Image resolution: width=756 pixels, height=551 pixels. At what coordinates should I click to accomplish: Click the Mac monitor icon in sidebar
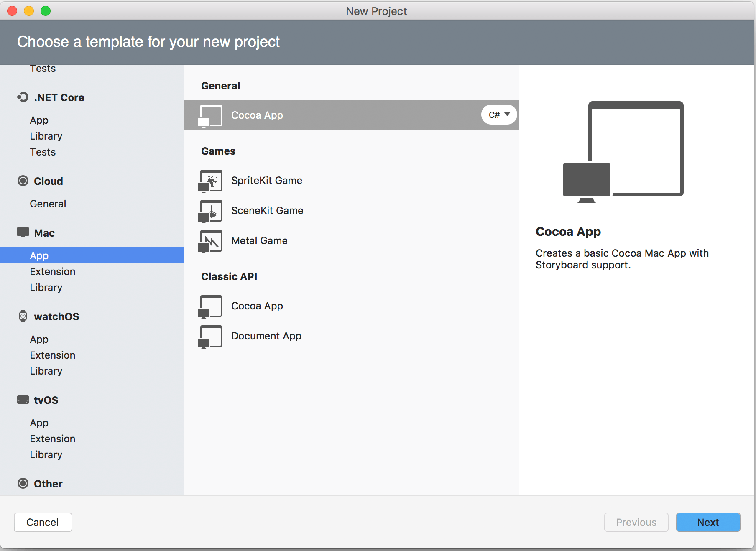point(23,232)
